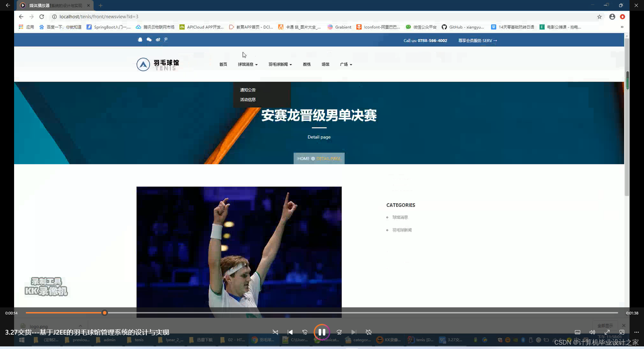Follow the 尊享会员服务 SERV link
644x349 pixels.
click(x=477, y=40)
